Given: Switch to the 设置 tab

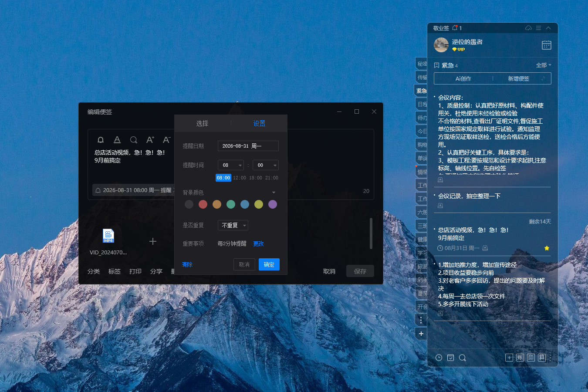Looking at the screenshot, I should coord(259,124).
